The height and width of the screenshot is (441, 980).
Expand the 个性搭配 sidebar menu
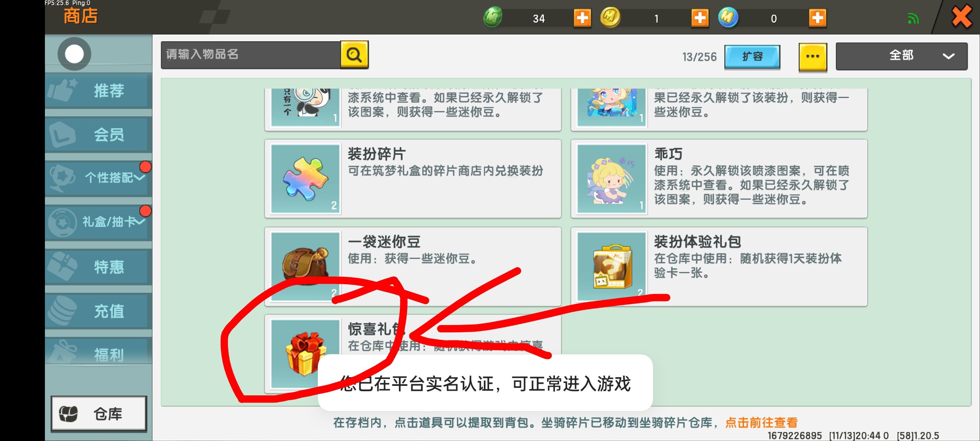(98, 178)
